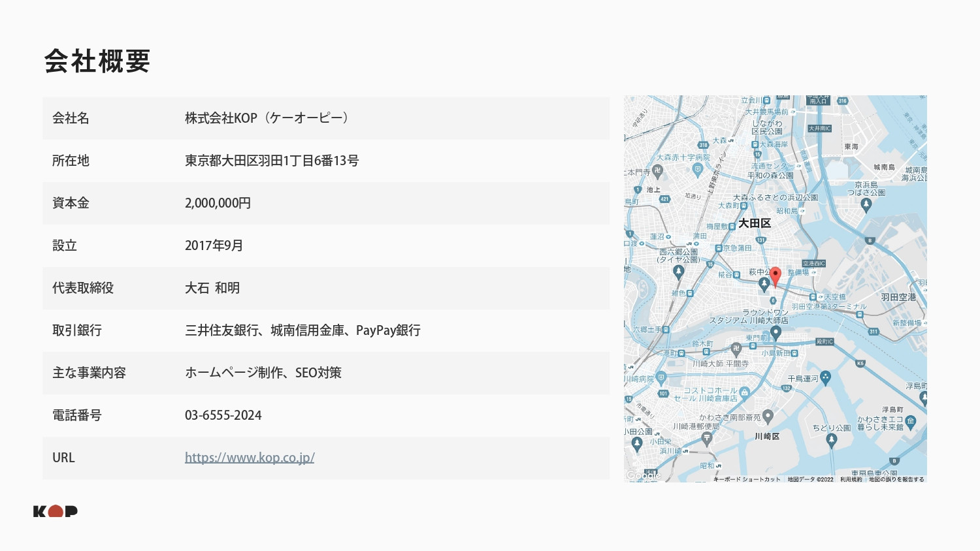980x551 pixels.
Task: Click the Google logo on the map
Action: [644, 475]
